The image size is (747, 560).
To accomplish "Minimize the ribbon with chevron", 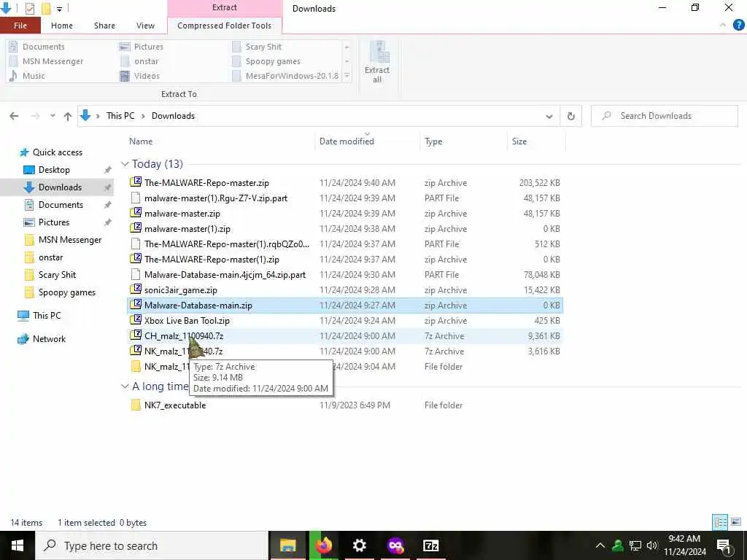I will click(723, 26).
